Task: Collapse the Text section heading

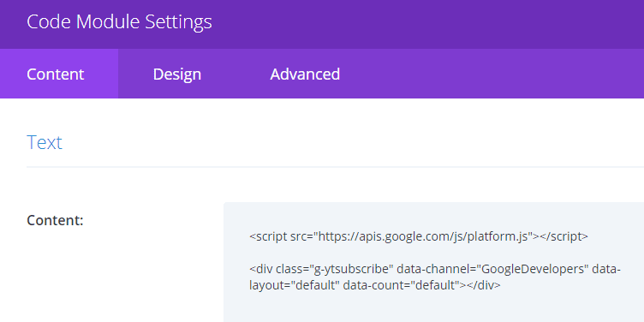Action: pyautogui.click(x=45, y=142)
